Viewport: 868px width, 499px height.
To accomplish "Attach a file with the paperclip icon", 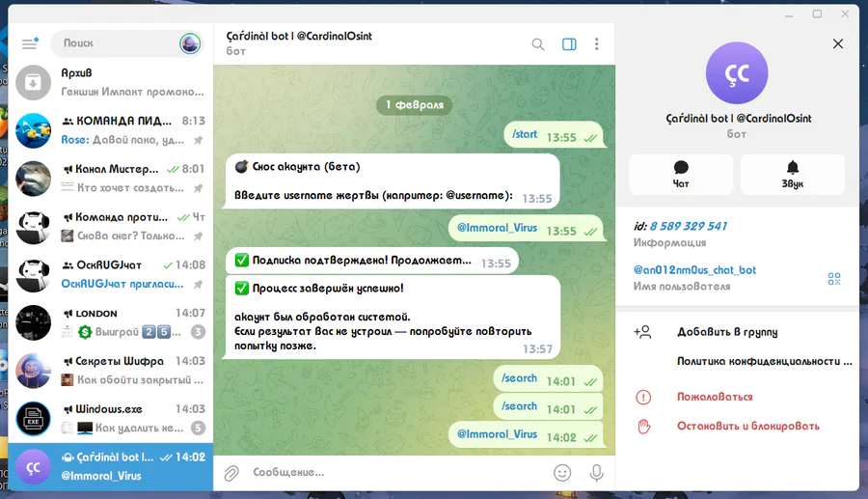I will [231, 472].
